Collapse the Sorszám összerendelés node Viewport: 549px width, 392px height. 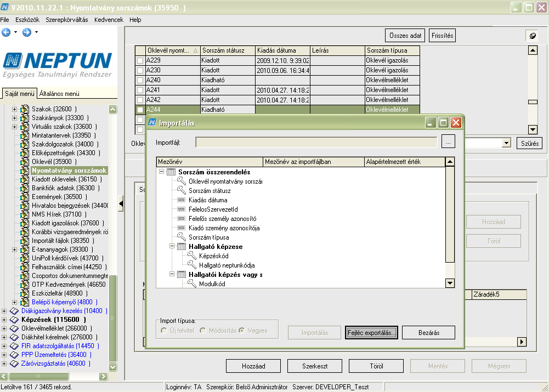pyautogui.click(x=161, y=172)
